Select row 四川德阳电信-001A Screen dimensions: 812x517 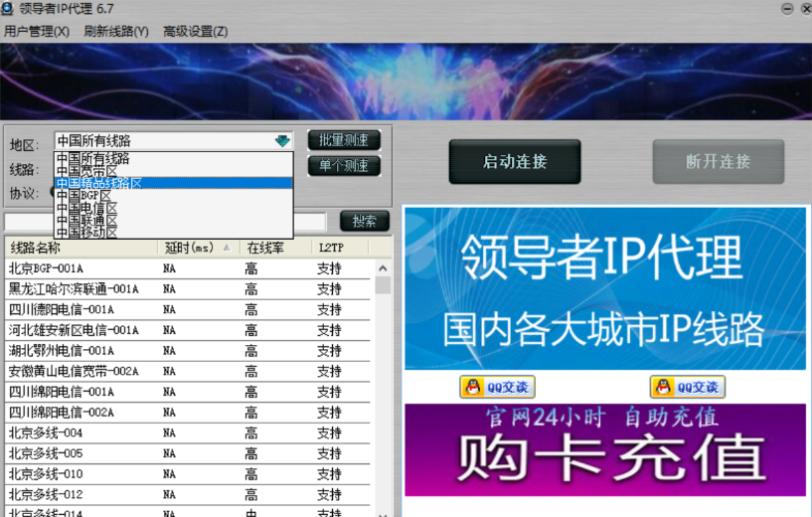pos(188,310)
